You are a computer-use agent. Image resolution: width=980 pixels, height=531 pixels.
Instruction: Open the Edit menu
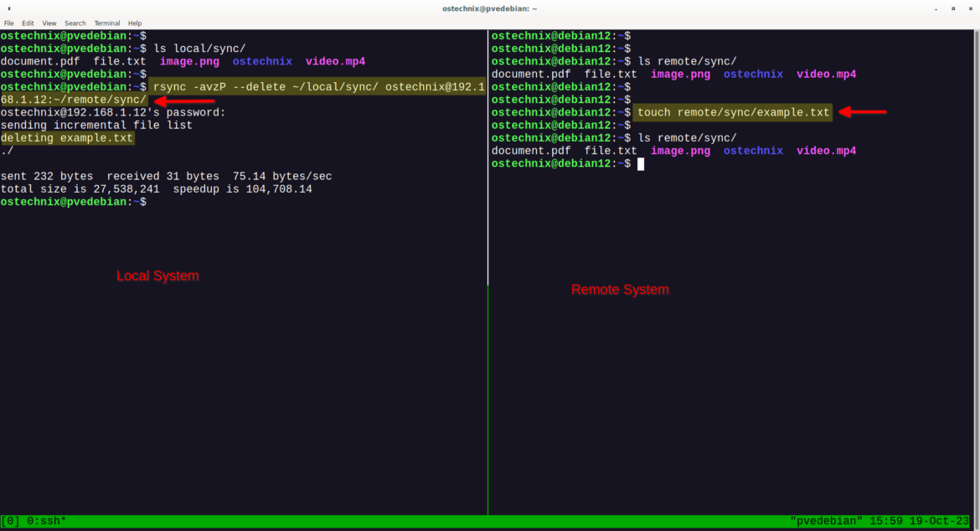pos(28,23)
